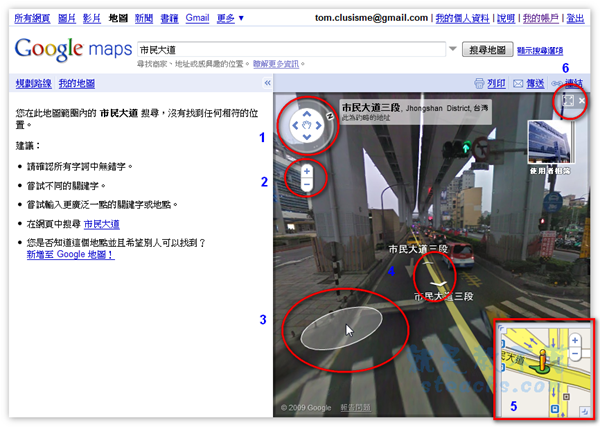The width and height of the screenshot is (600, 427).
Task: Open the 連結 link option
Action: tap(574, 83)
